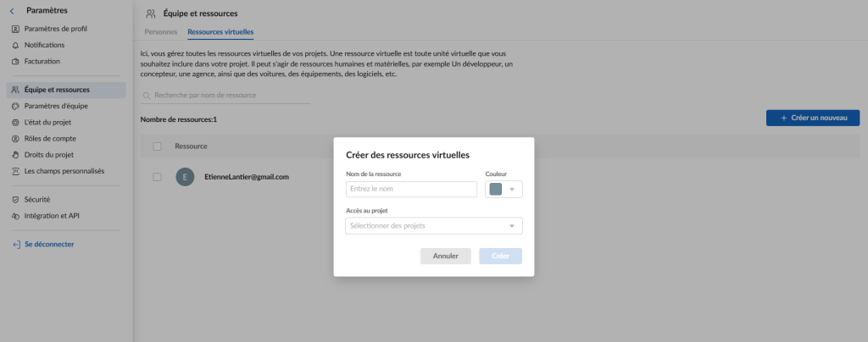
Task: Click the Se déconnecter link
Action: [x=49, y=244]
